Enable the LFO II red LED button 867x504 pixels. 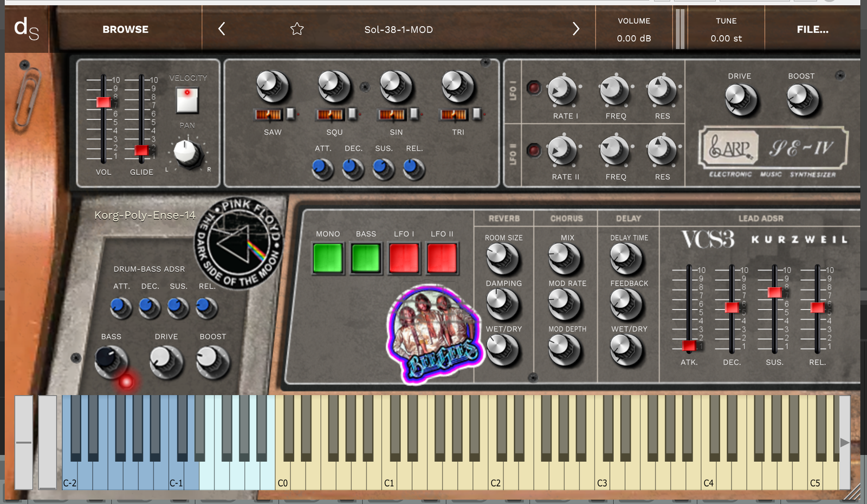[534, 150]
